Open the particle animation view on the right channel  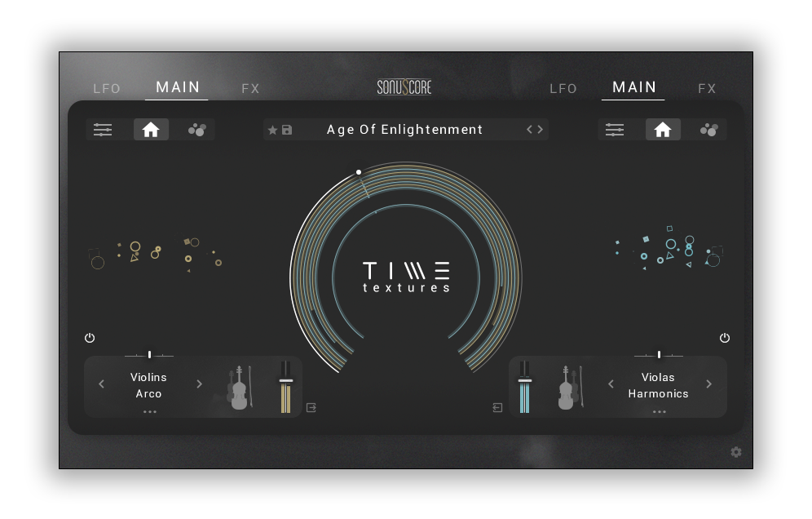pos(708,129)
